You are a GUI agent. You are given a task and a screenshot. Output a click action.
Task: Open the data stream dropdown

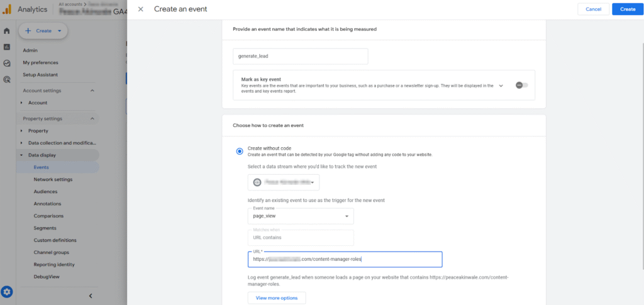click(x=284, y=182)
